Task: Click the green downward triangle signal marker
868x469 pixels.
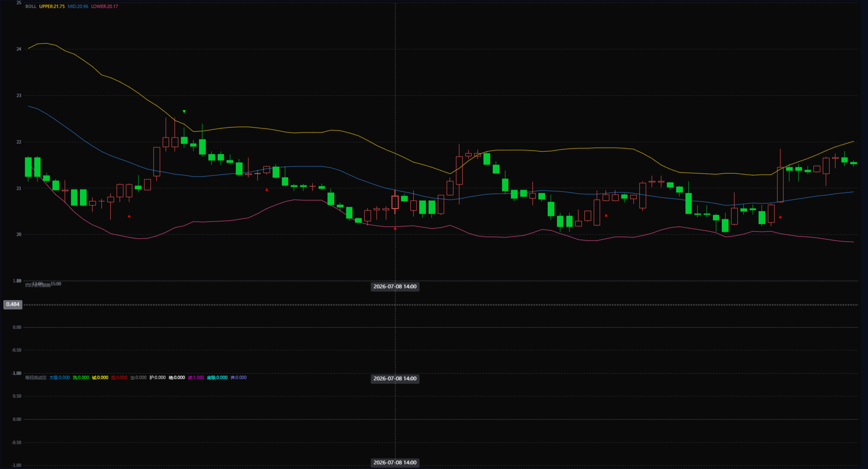Action: tap(184, 111)
